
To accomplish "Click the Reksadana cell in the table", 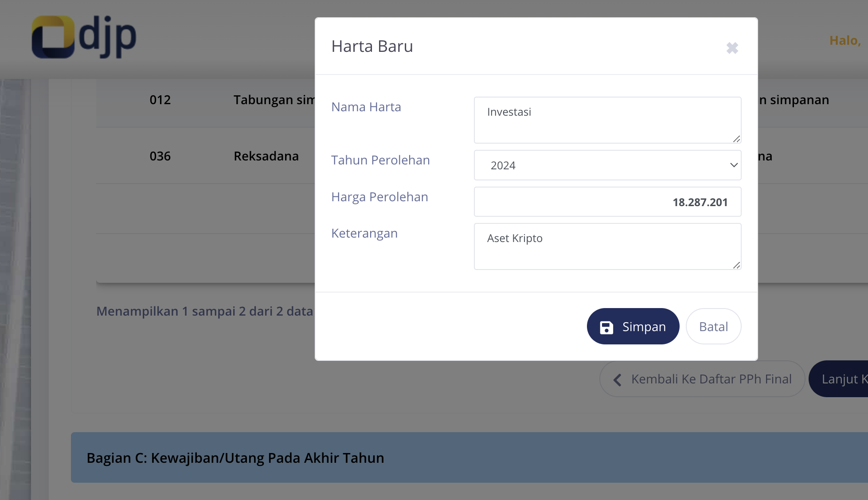I will [x=266, y=156].
